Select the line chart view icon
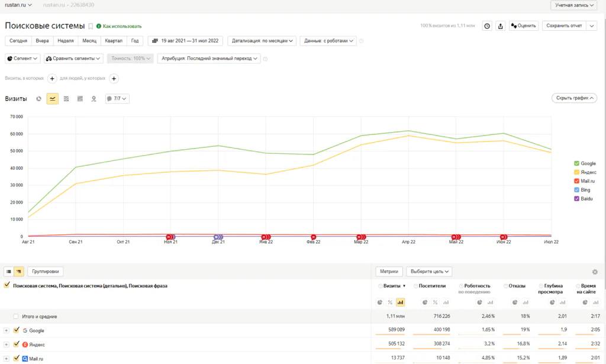Viewport: 606px width, 364px height. 52,99
